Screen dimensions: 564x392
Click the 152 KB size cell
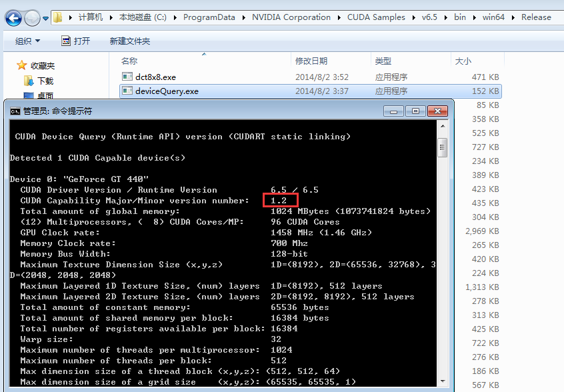click(x=485, y=91)
